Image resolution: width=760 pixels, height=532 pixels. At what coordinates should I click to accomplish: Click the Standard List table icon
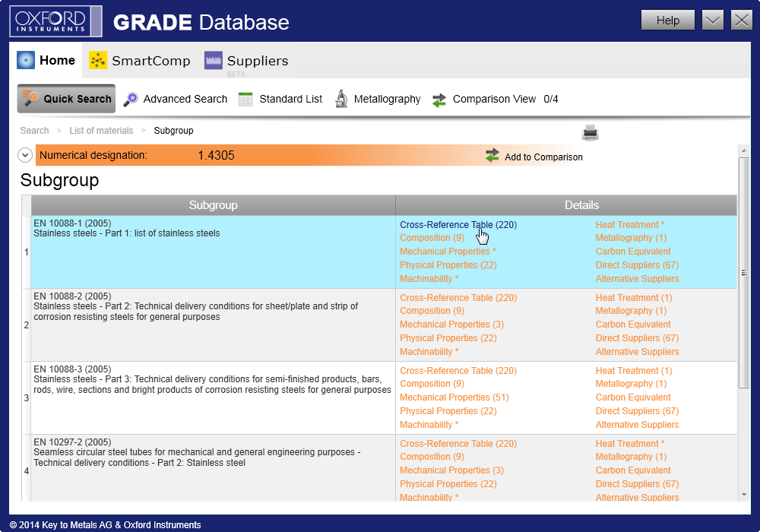245,100
